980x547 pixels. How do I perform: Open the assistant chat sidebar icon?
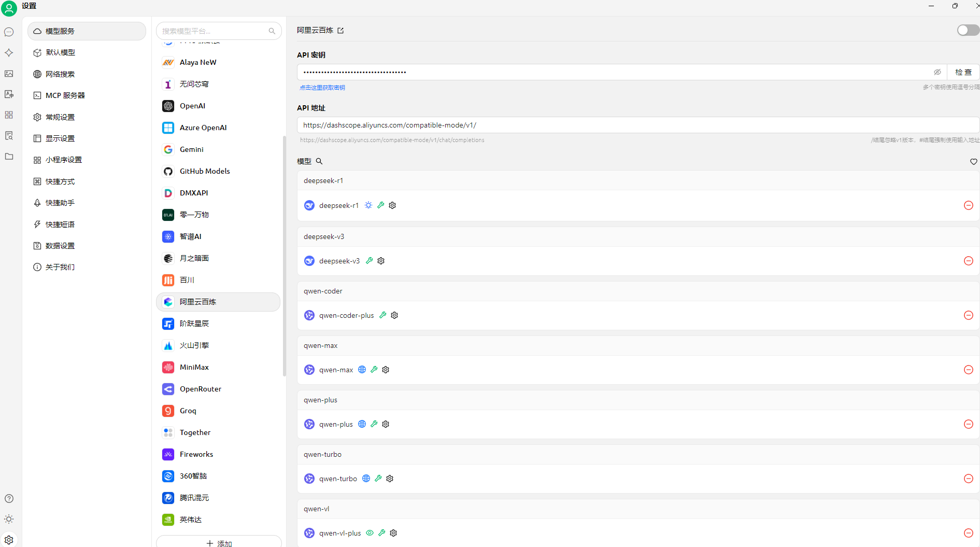point(9,32)
